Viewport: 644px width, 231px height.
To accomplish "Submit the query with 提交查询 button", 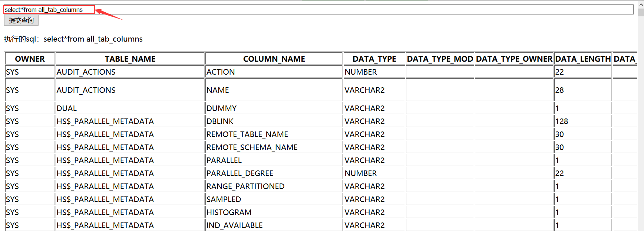I will pos(21,20).
